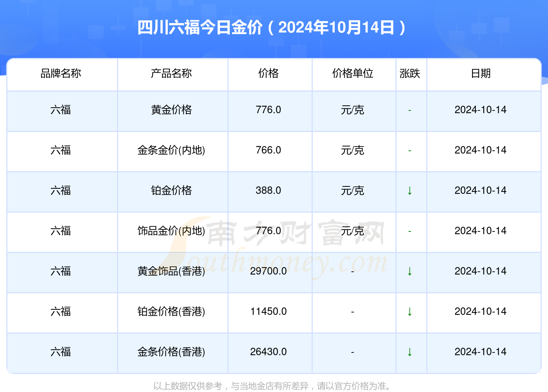This screenshot has height=392, width=548.
Task: Click the 日期 column header
Action: pos(481,73)
